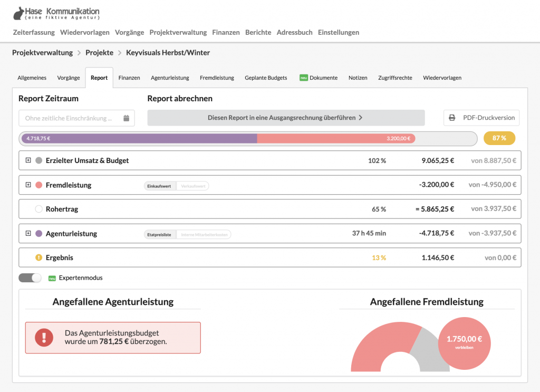Click the purple 4.718,75 € progress segment

tap(139, 138)
